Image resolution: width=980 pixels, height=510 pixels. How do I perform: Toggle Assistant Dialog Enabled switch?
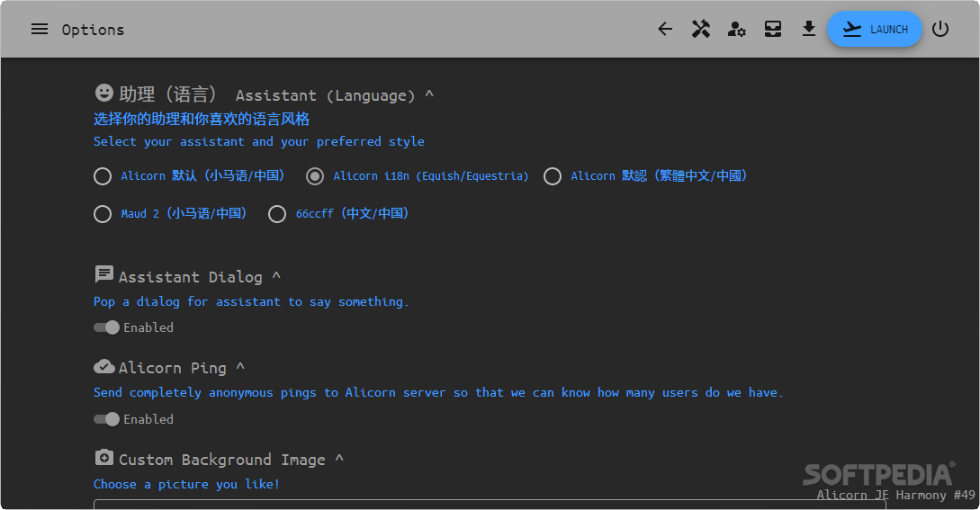coord(107,327)
